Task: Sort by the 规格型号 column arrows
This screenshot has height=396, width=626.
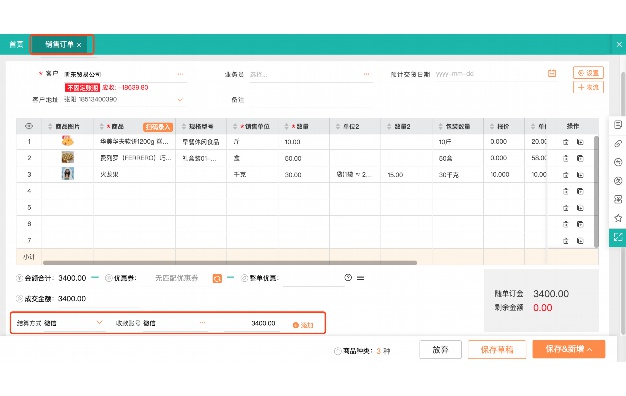Action: tap(184, 127)
